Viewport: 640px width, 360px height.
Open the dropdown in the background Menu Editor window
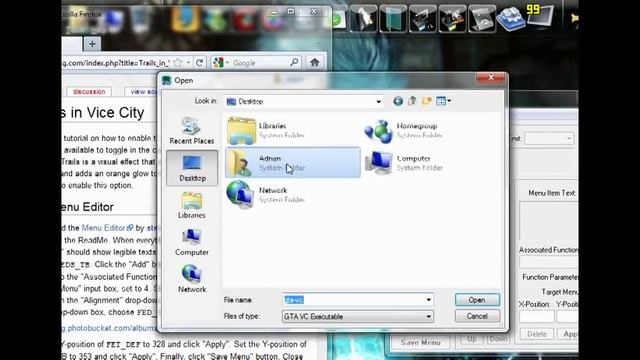click(549, 138)
